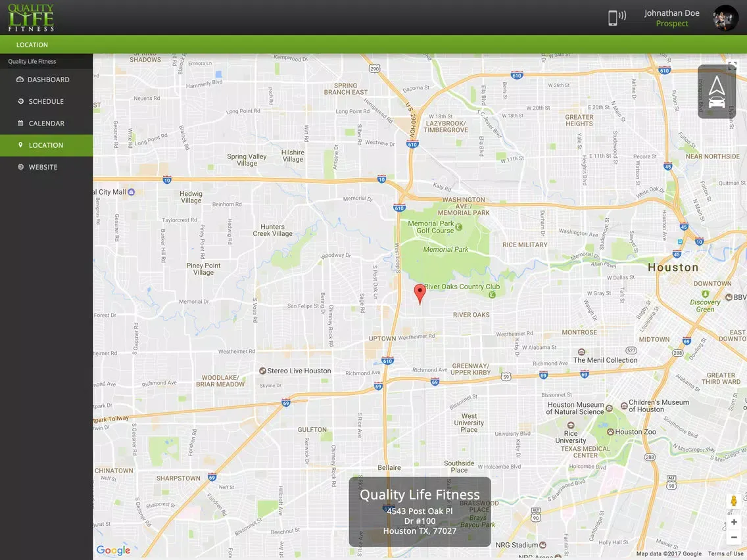Screen dimensions: 747x560
Task: Open the Dashboard menu item
Action: tap(46, 80)
